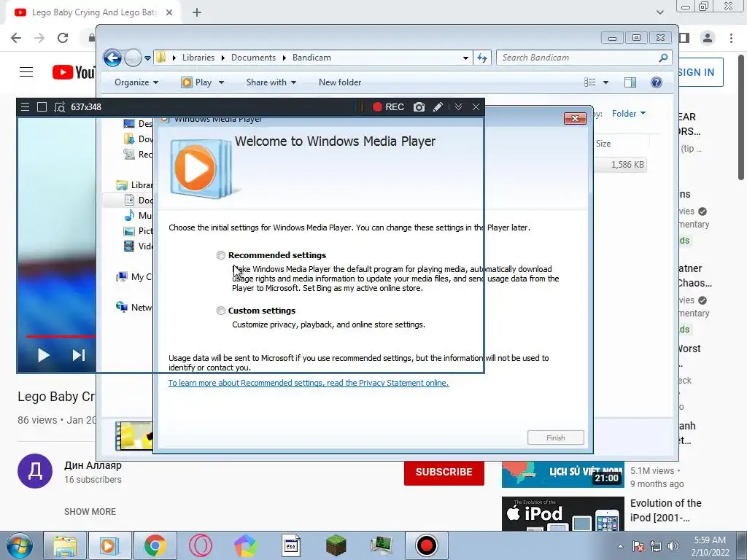Open Explorer help question mark icon

click(656, 82)
